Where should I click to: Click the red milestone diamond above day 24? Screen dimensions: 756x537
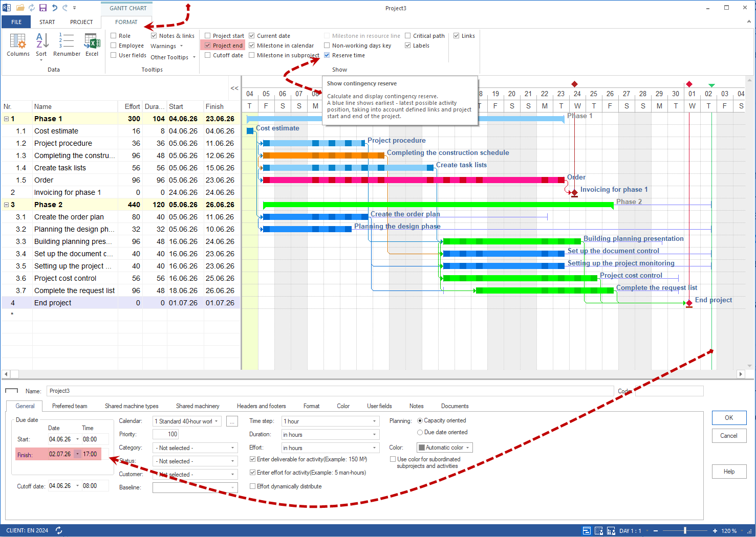[x=574, y=84]
